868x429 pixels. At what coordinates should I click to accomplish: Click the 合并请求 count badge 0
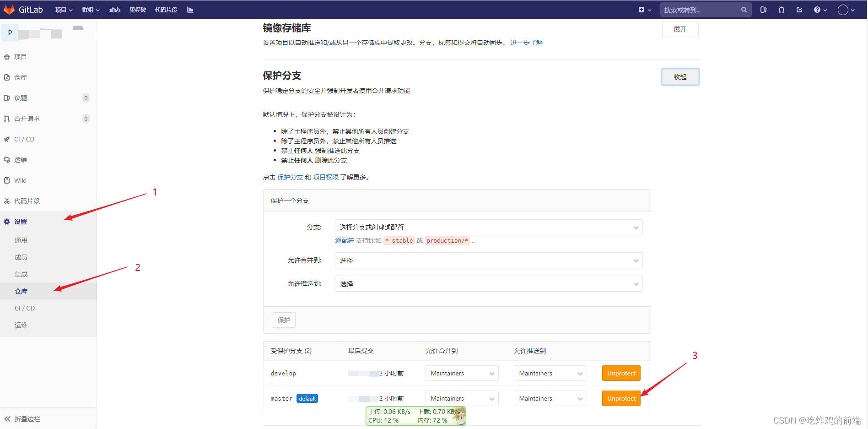(x=86, y=119)
